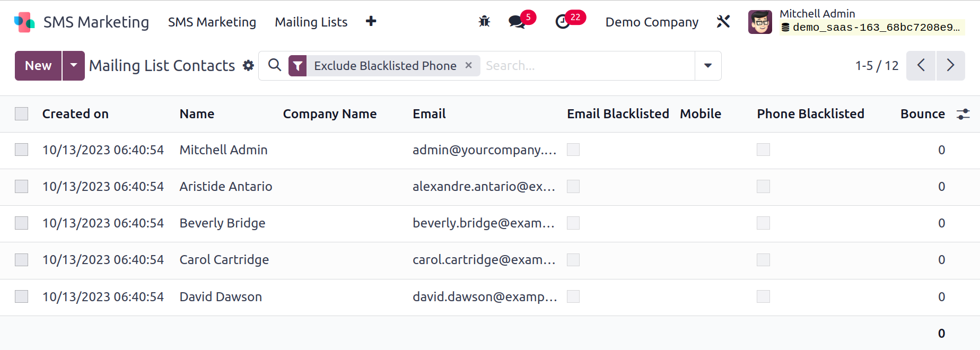The width and height of the screenshot is (980, 350).
Task: Click the wrench and screwdriver tools icon
Action: click(723, 22)
